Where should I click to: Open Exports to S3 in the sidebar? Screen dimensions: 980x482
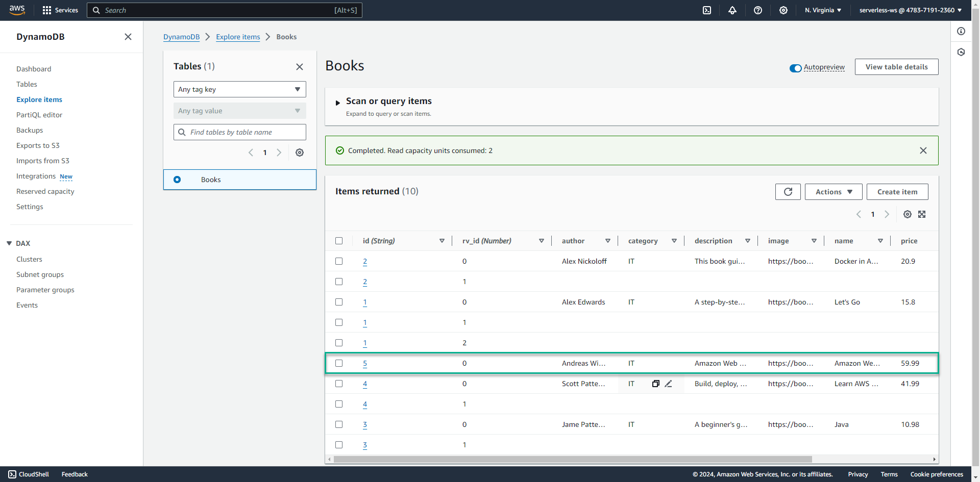pyautogui.click(x=38, y=145)
